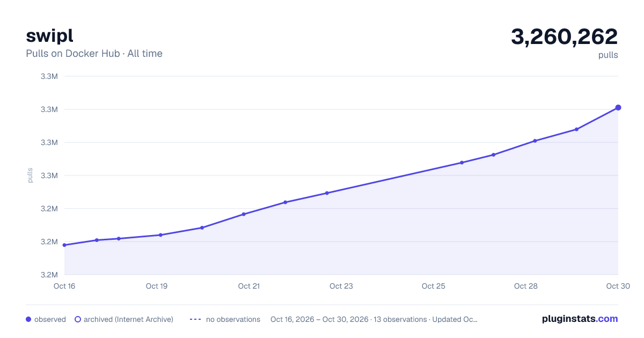Image resolution: width=644 pixels, height=338 pixels.
Task: Click the archived (Internet Archive) legend entry
Action: 124,319
